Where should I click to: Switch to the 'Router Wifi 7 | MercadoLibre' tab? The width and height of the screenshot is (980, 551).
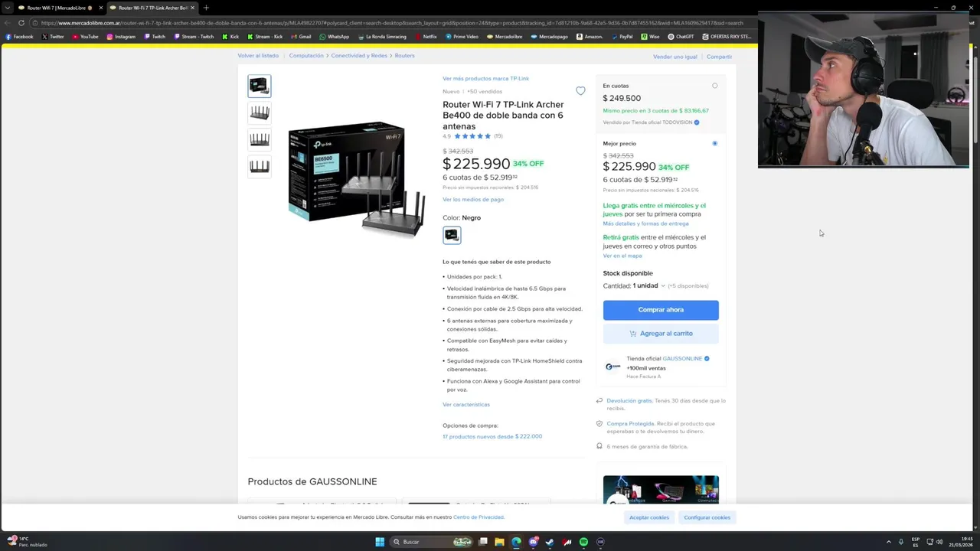click(x=59, y=8)
